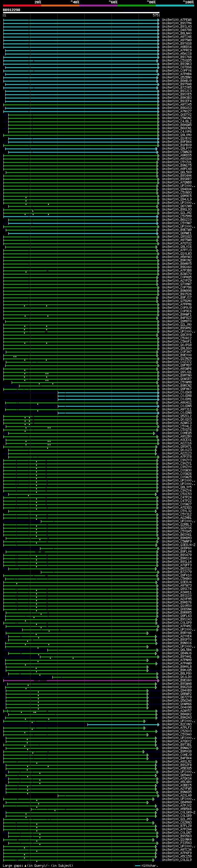197x868 pixels.
Task: Select the UniRef100_A7PHB4 label
Action: coord(177,74)
